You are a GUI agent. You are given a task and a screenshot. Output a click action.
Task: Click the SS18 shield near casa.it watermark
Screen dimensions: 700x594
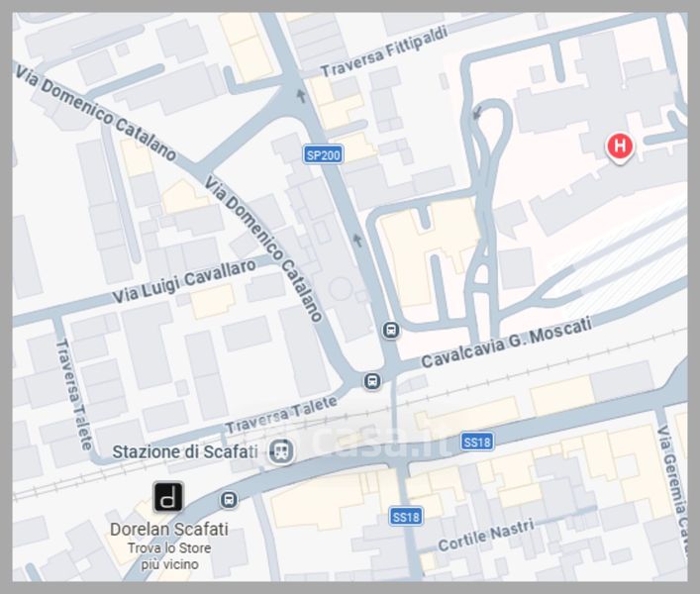(477, 442)
